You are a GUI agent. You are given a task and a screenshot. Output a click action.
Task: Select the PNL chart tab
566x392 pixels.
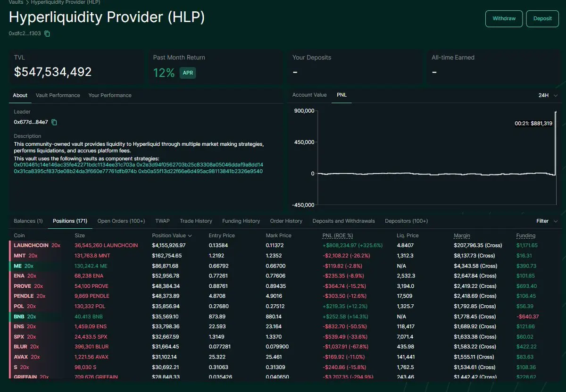point(341,95)
